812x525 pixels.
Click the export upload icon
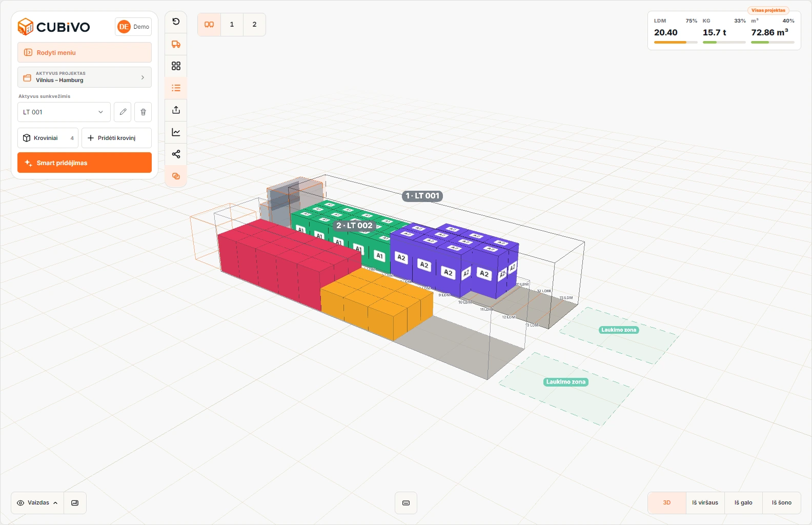pos(176,110)
